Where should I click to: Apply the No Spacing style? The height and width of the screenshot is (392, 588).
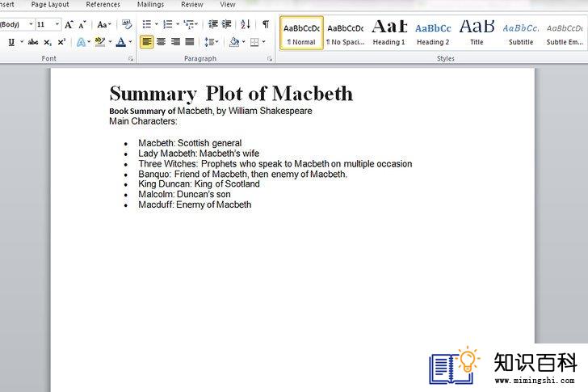346,33
